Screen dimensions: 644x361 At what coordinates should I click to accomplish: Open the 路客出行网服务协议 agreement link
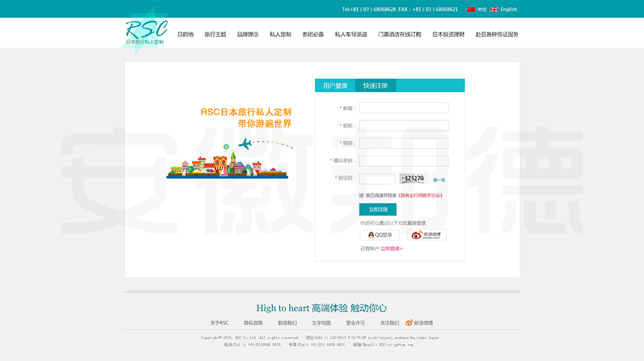coord(420,195)
